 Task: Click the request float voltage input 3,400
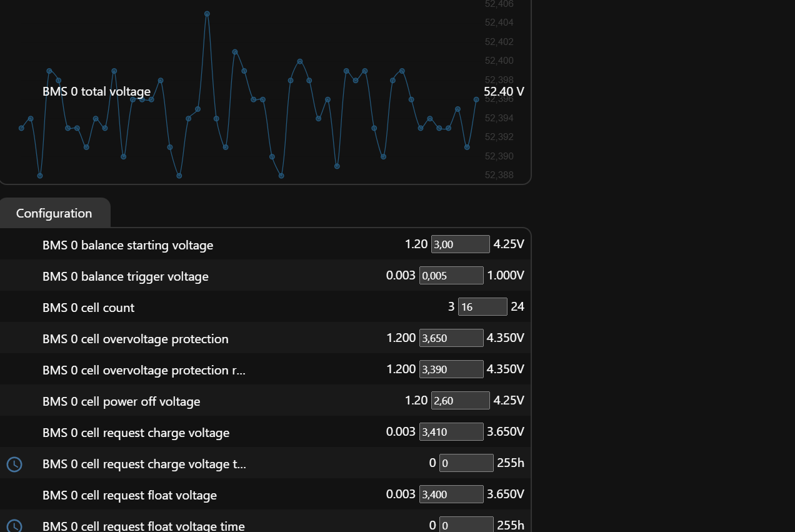click(x=451, y=494)
